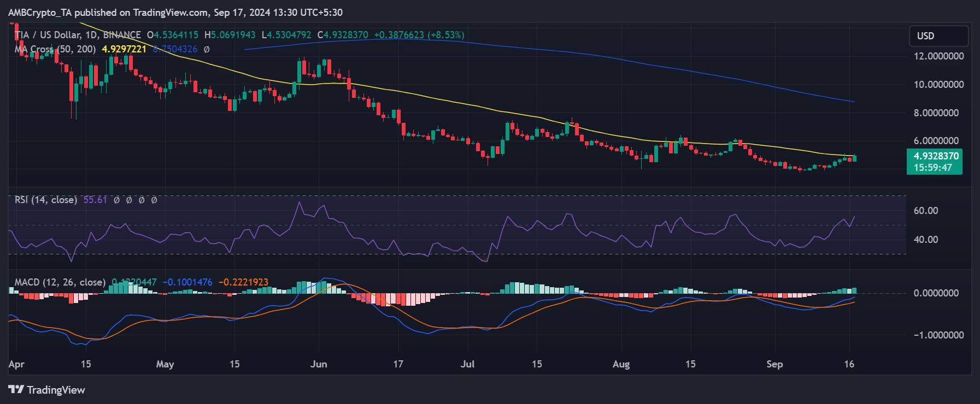Viewport: 980px width, 404px height.
Task: Open the USD currency selector
Action: pyautogui.click(x=938, y=36)
